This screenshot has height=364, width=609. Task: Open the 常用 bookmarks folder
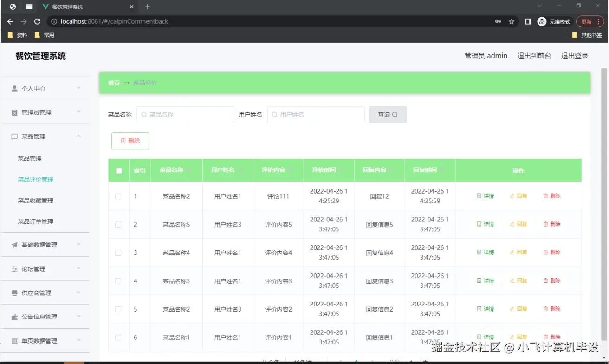pyautogui.click(x=45, y=35)
